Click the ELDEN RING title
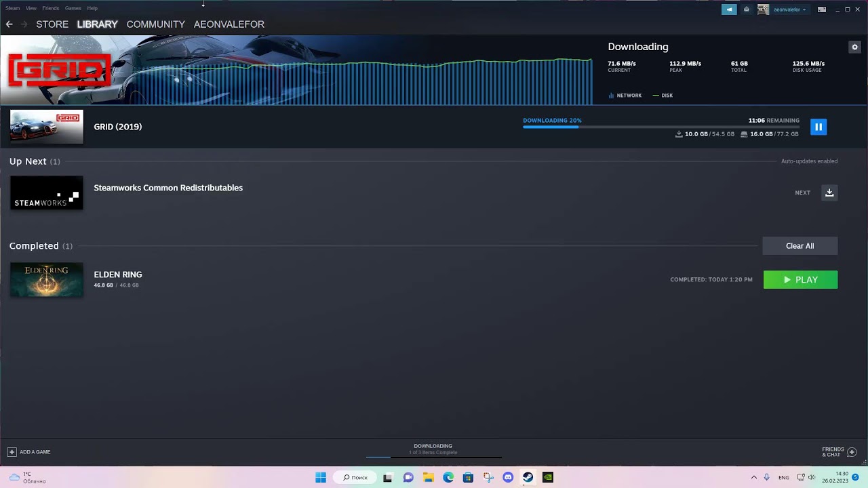The image size is (868, 488). tap(118, 274)
